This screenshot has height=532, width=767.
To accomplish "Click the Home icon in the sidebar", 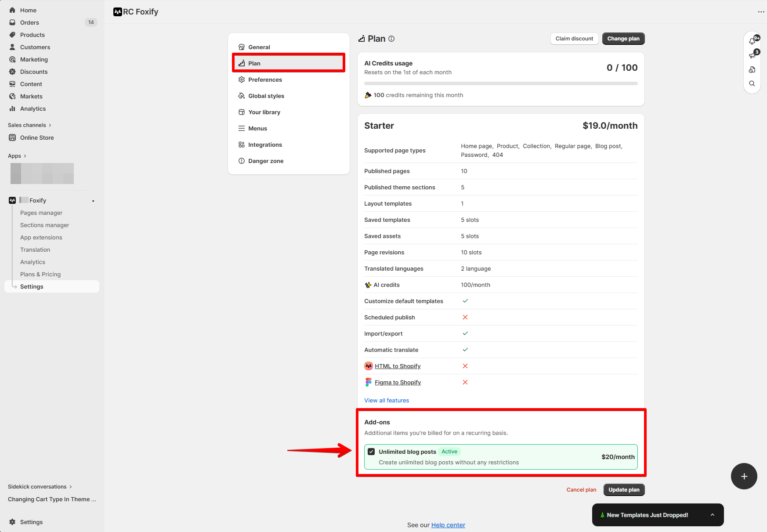I will point(12,10).
